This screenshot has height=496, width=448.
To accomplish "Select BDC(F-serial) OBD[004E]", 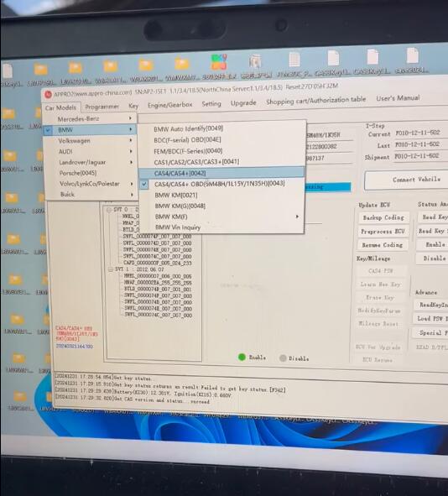I will [x=187, y=139].
